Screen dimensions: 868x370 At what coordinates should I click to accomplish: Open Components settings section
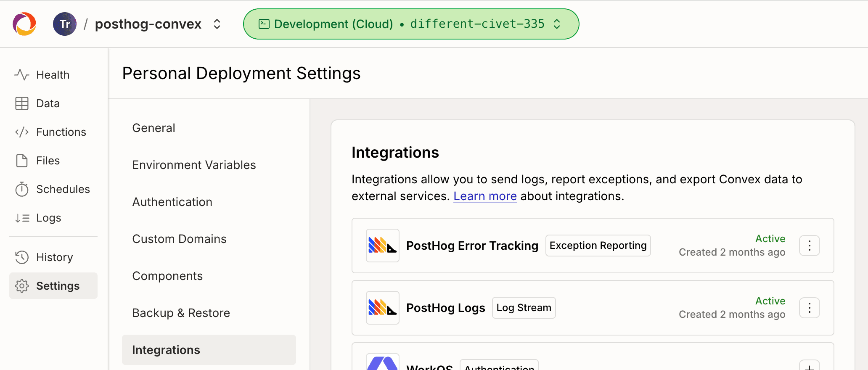point(209,276)
